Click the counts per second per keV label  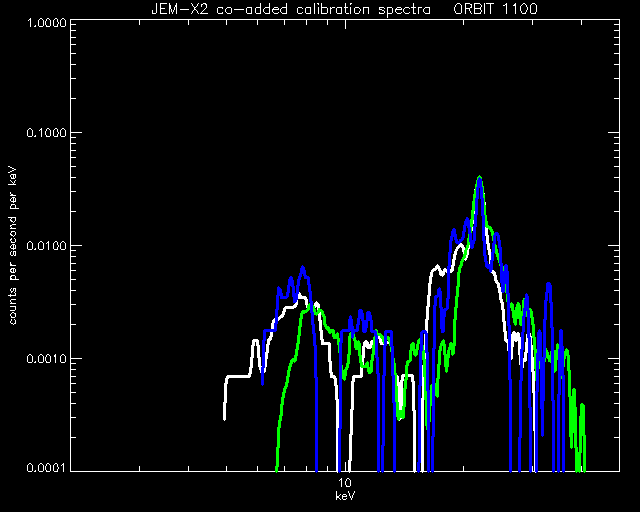coord(13,246)
